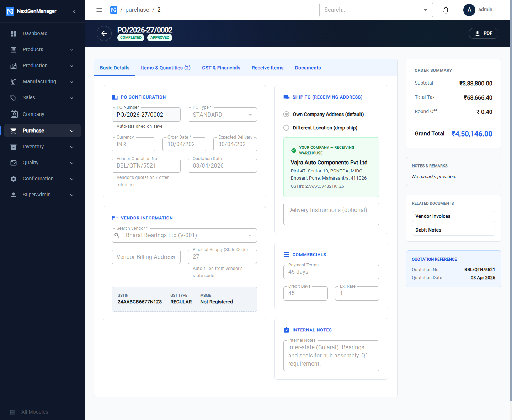Download the purchase order PDF
This screenshot has width=512, height=420.
[484, 33]
